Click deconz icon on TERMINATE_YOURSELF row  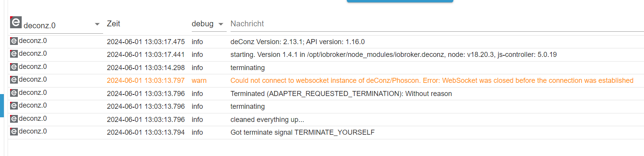tap(14, 132)
